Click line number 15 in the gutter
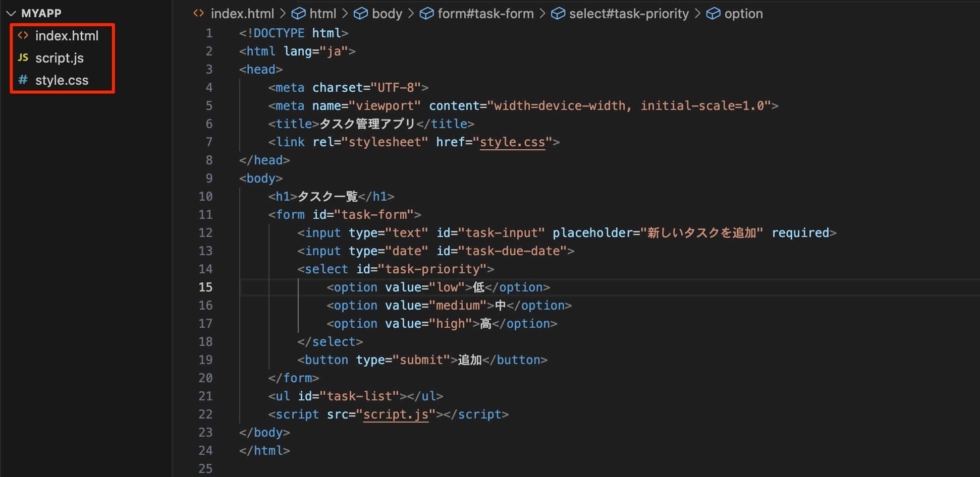The width and height of the screenshot is (980, 477). pyautogui.click(x=205, y=287)
